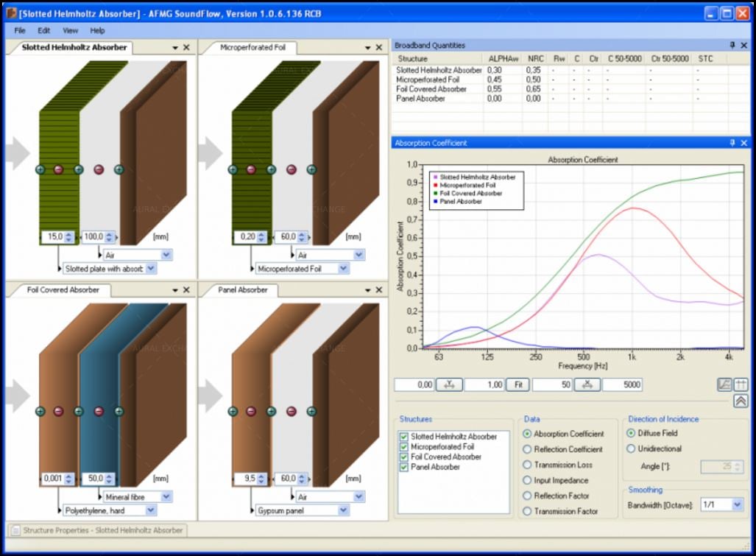Click the auto-scale frequency axis button
The width and height of the screenshot is (756, 556).
(587, 384)
